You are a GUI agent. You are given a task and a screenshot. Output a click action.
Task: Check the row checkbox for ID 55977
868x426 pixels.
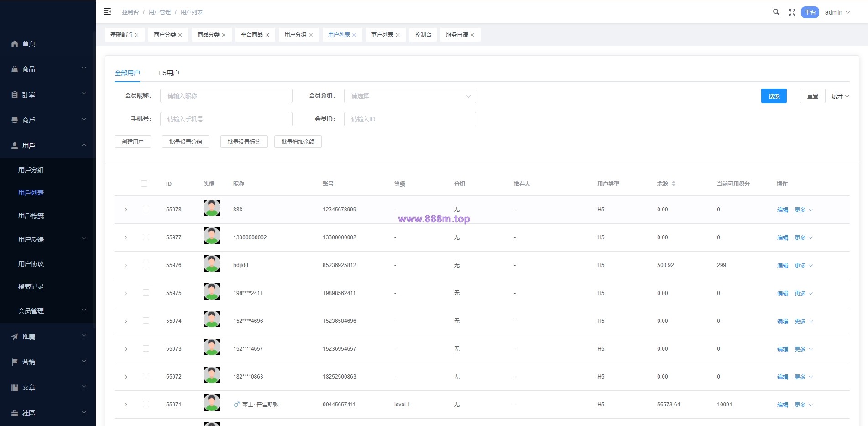146,237
